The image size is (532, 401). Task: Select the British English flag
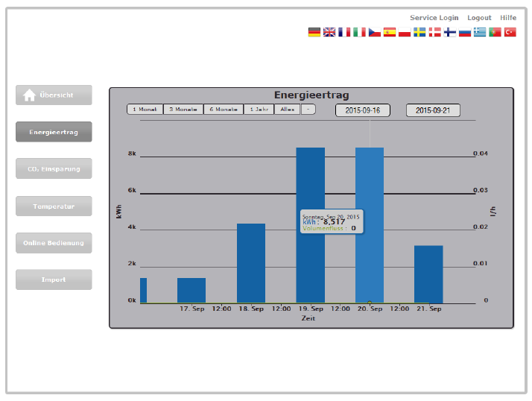tap(329, 32)
